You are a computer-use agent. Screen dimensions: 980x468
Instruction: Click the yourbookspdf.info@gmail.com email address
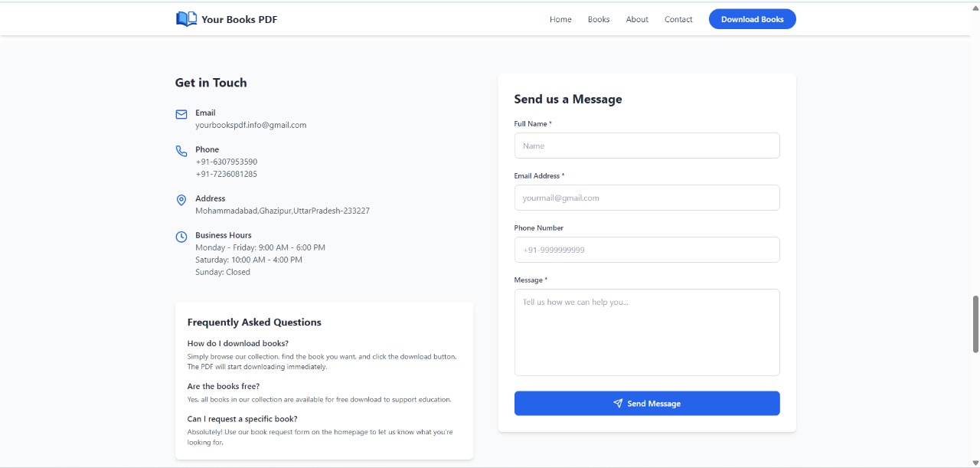click(250, 125)
